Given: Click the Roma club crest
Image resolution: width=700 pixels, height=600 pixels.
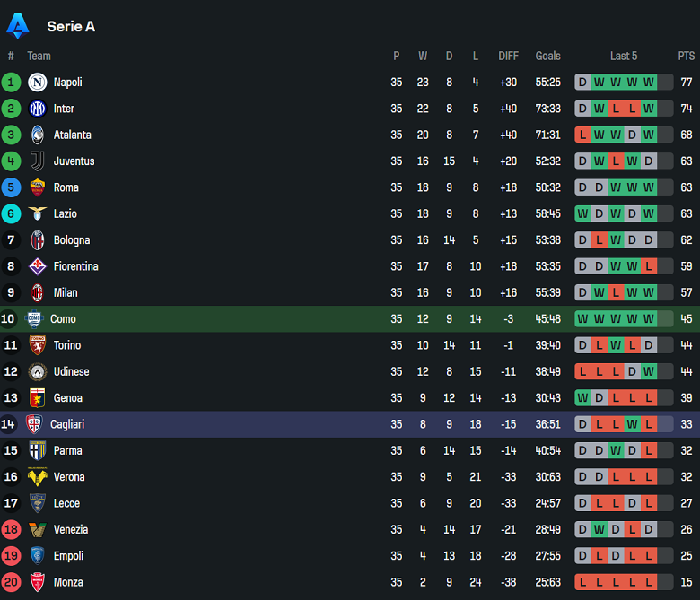Looking at the screenshot, I should coord(38,187).
